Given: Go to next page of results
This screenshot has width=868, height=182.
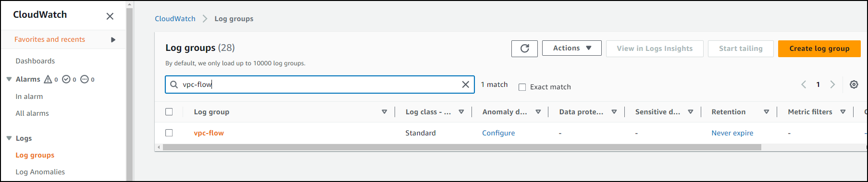Looking at the screenshot, I should (832, 85).
